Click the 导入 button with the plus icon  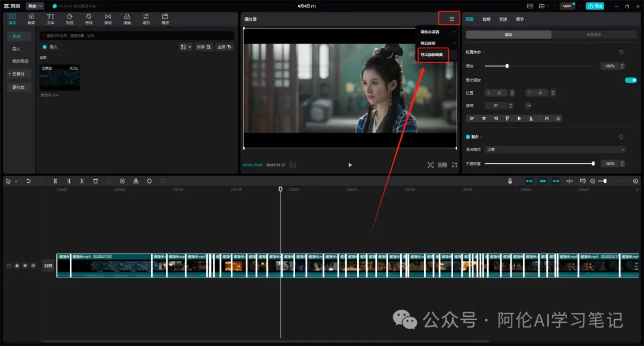[50, 47]
